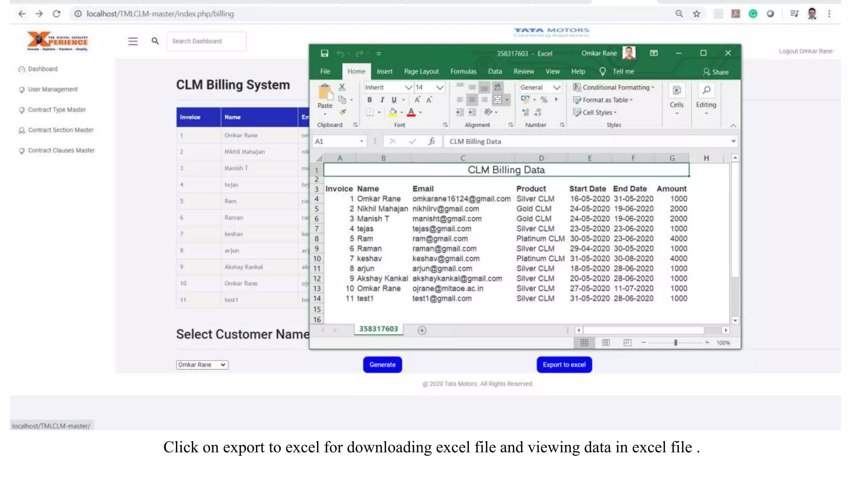The height and width of the screenshot is (488, 868).
Task: Click the Insert Function fx icon
Action: click(x=431, y=141)
